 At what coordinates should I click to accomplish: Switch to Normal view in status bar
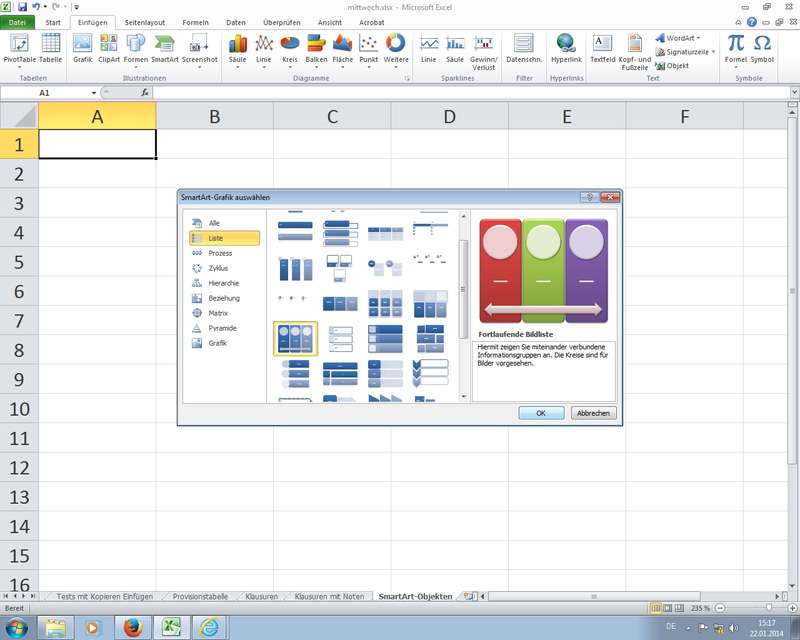tap(656, 608)
